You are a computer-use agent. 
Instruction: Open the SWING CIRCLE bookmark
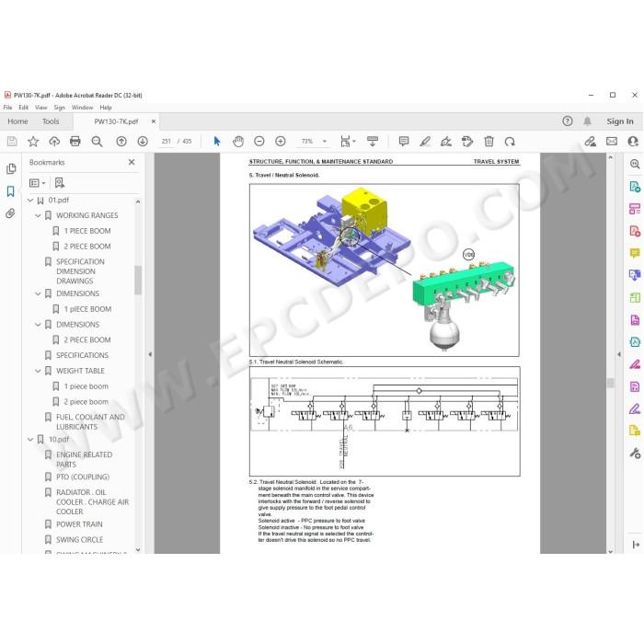coord(80,540)
